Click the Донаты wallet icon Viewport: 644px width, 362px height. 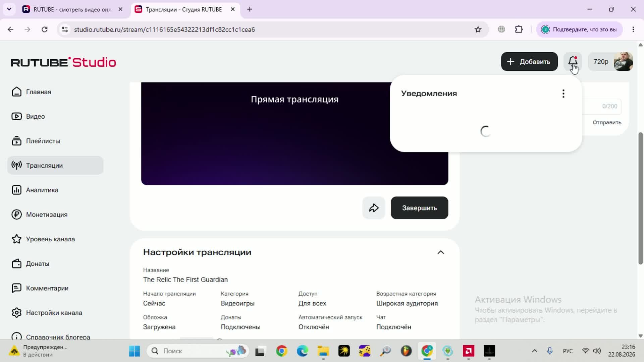pyautogui.click(x=16, y=264)
